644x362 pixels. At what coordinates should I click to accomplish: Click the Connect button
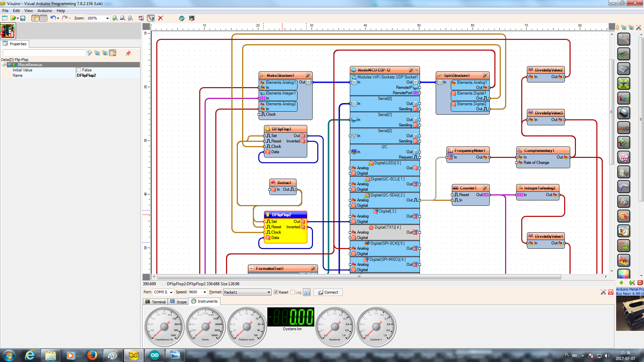coord(328,292)
